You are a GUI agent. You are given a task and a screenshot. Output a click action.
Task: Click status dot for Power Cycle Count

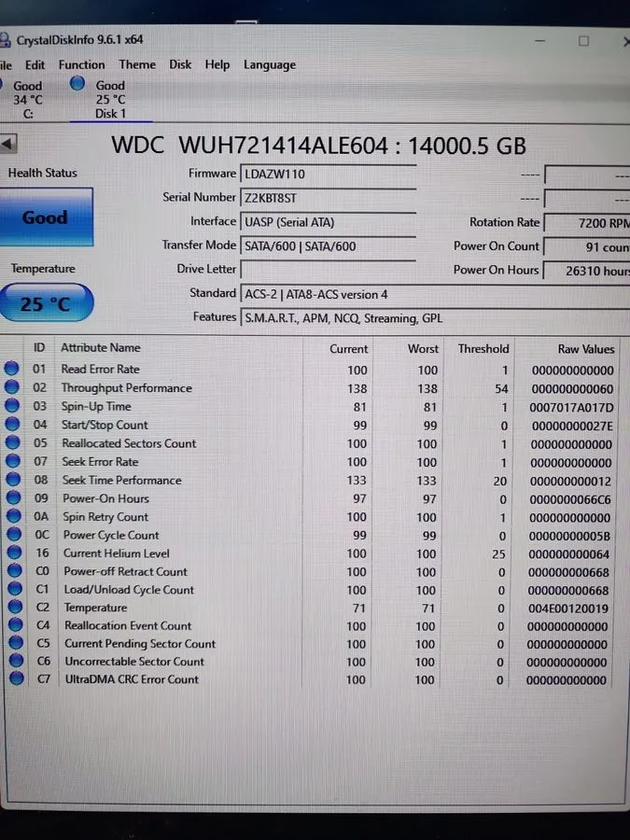pos(14,534)
